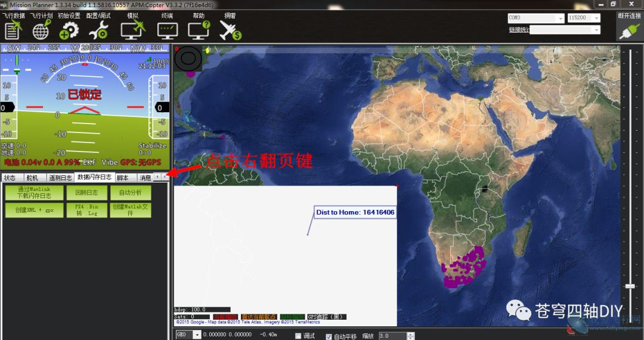Viewport: 644px width, 340px height.
Task: Click the round compass control on map
Action: 188,58
